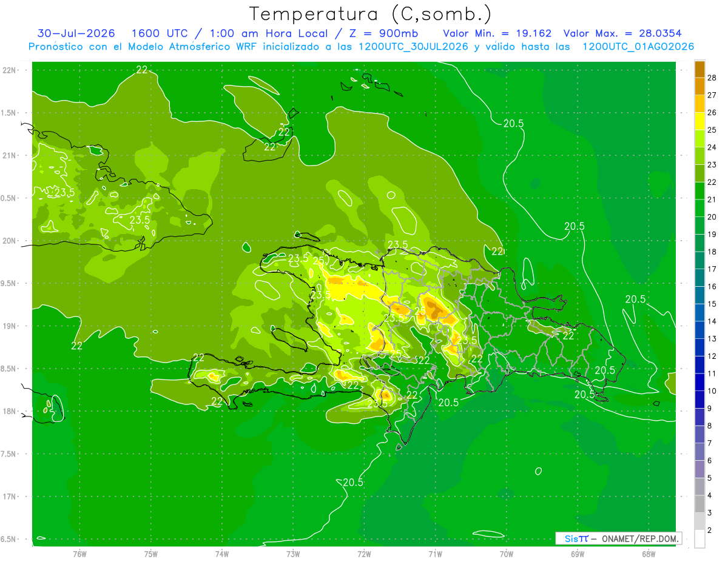The width and height of the screenshot is (728, 562).
Task: Click longitude axis label '75W'
Action: tap(151, 554)
